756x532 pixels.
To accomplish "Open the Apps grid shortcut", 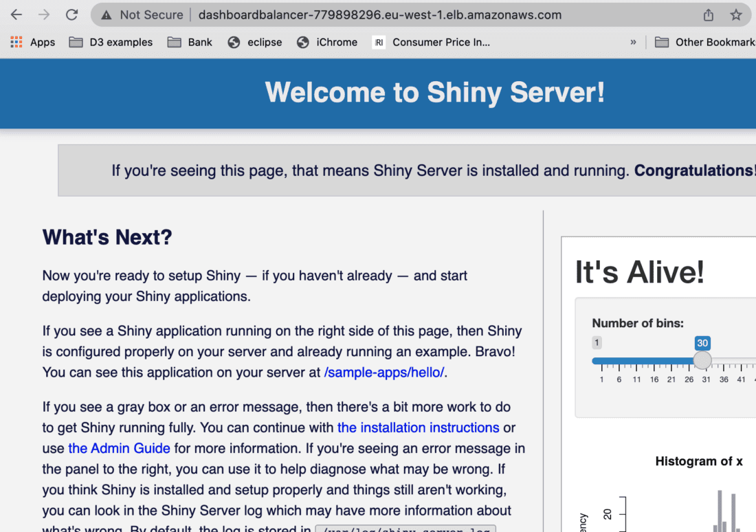I will point(32,42).
